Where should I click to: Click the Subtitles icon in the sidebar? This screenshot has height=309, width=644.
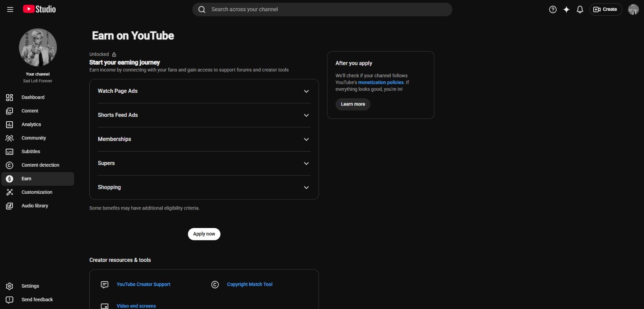tap(10, 152)
